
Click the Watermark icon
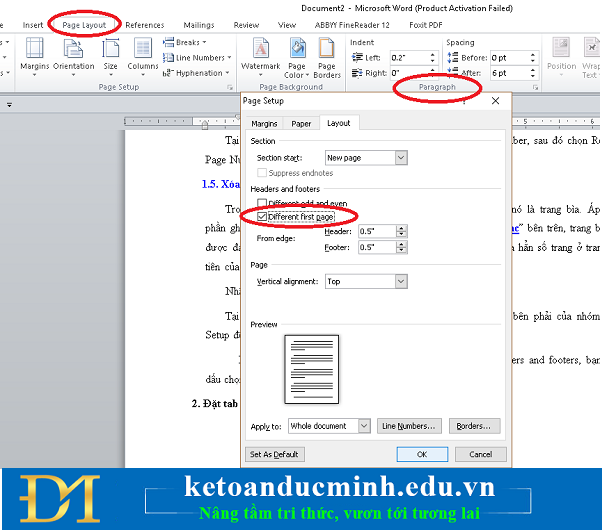pyautogui.click(x=260, y=48)
